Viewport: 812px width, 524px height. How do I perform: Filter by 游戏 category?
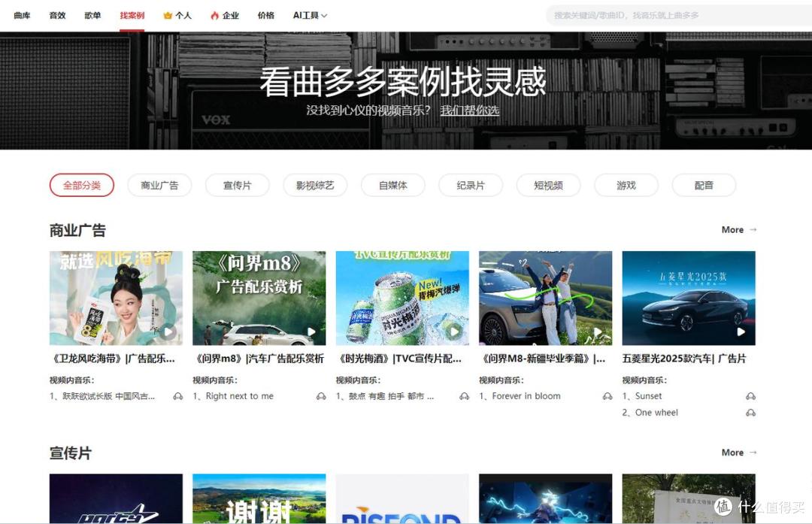[x=626, y=186]
